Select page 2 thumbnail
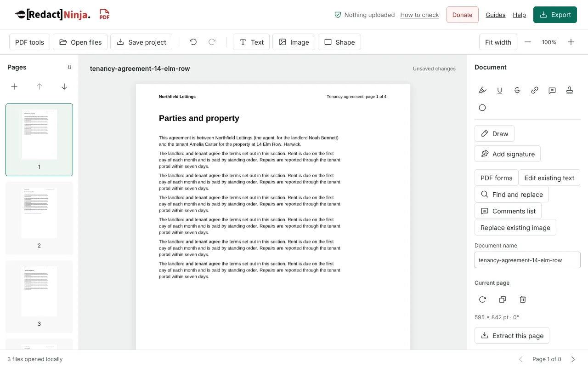This screenshot has width=588, height=368. pos(39,218)
